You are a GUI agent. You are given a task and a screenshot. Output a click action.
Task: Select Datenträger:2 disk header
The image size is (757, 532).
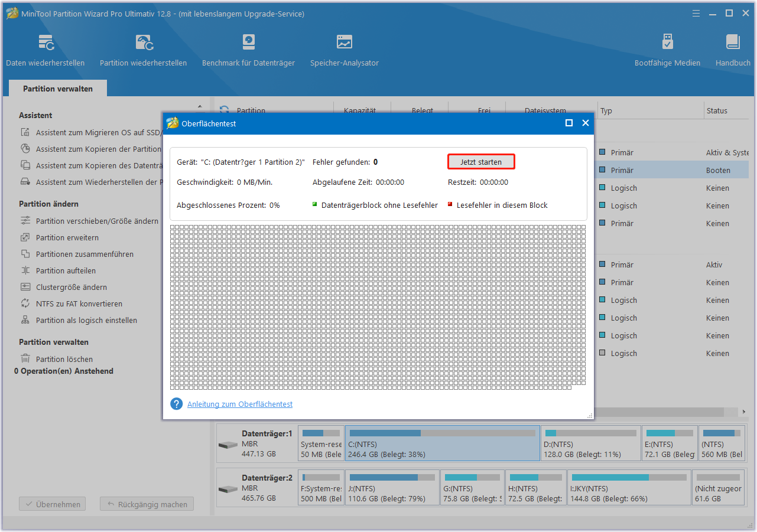(256, 488)
